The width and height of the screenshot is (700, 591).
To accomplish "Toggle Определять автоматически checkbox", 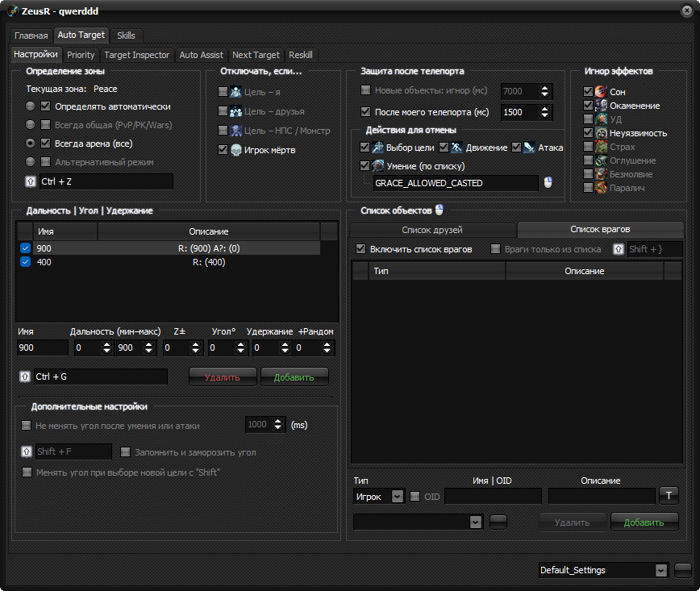I will click(x=45, y=106).
